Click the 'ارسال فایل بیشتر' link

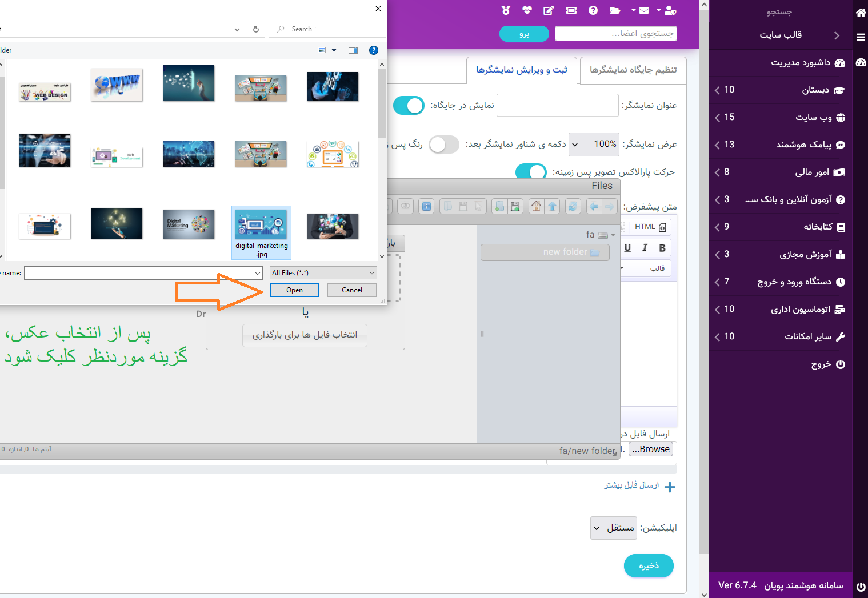[x=639, y=486]
